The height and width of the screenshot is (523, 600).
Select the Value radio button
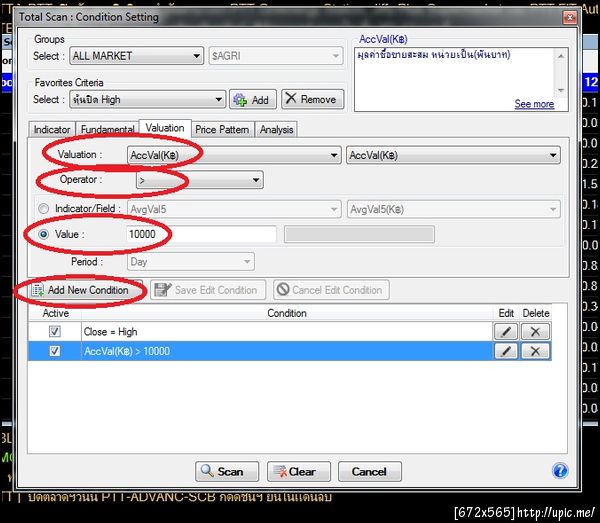44,234
